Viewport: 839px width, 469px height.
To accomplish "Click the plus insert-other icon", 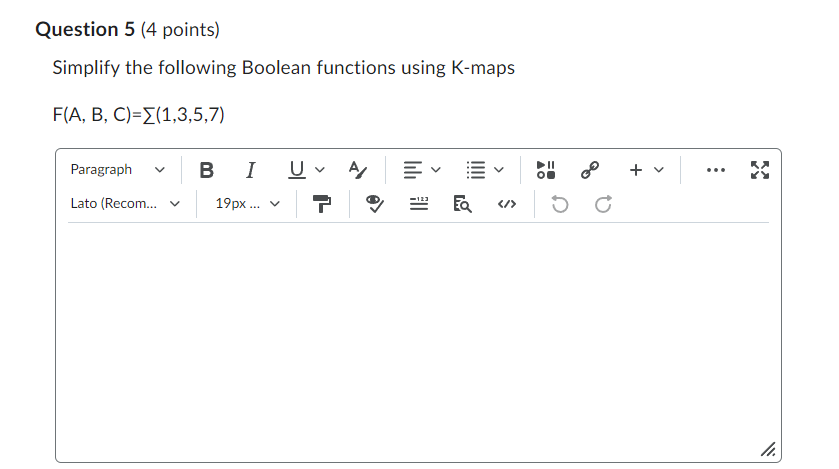I will coord(636,170).
